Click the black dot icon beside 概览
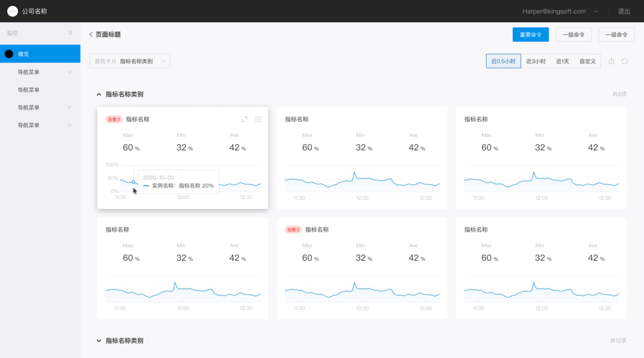The height and width of the screenshot is (358, 644). (9, 54)
